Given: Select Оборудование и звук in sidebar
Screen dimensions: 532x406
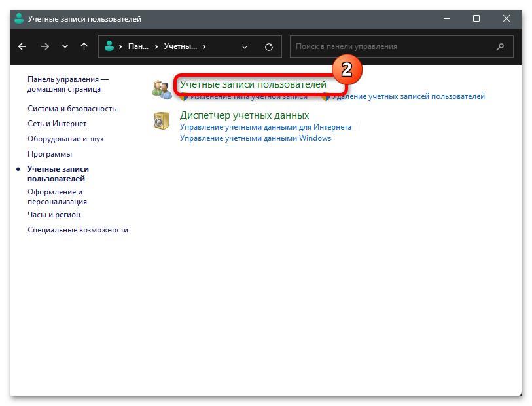Looking at the screenshot, I should (x=65, y=139).
